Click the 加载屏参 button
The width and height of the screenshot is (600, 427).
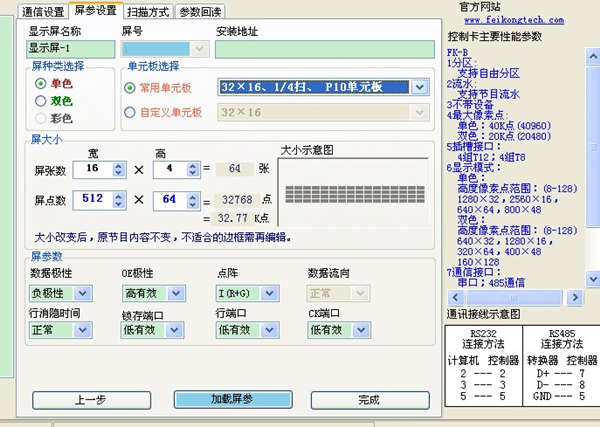pyautogui.click(x=233, y=399)
